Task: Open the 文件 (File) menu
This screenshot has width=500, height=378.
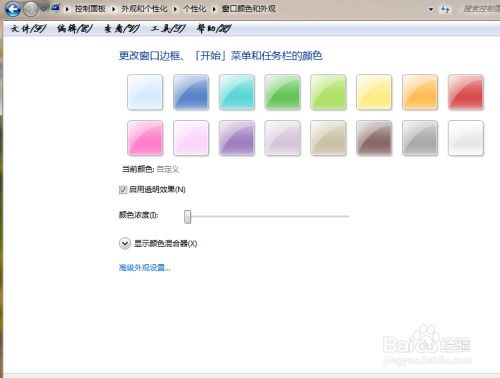Action: pyautogui.click(x=28, y=29)
